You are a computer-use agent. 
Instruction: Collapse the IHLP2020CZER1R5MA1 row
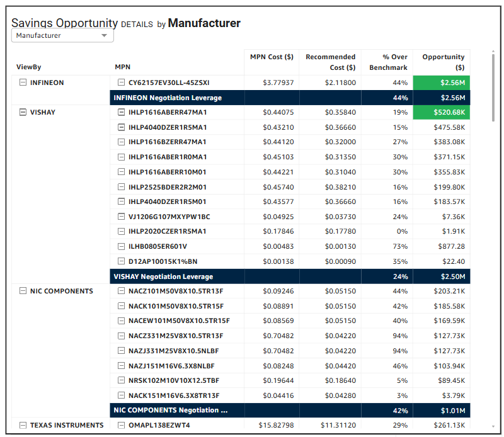pyautogui.click(x=121, y=231)
